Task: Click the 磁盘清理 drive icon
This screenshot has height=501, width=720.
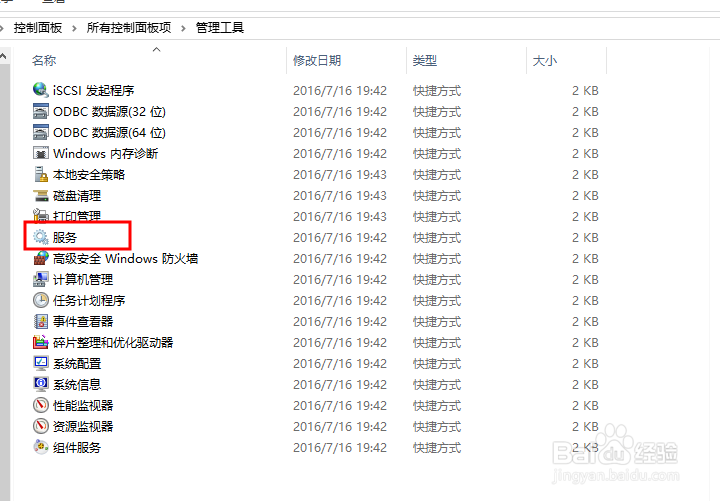Action: (x=41, y=195)
